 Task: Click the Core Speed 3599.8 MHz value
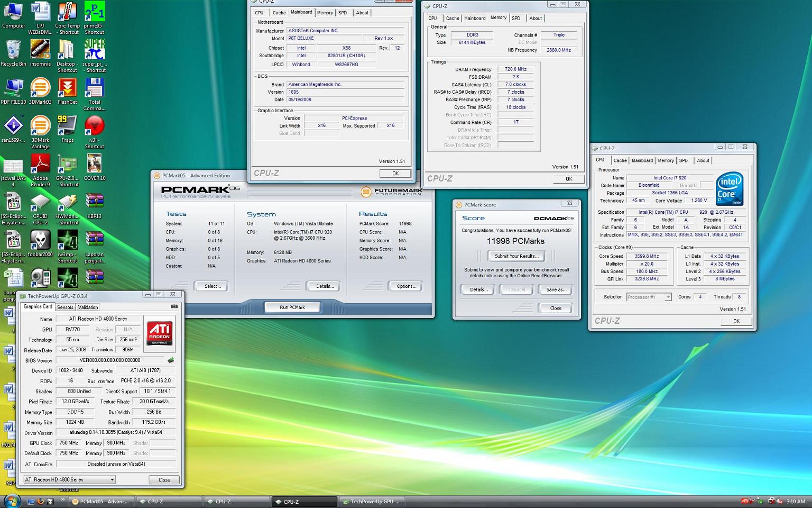click(647, 256)
